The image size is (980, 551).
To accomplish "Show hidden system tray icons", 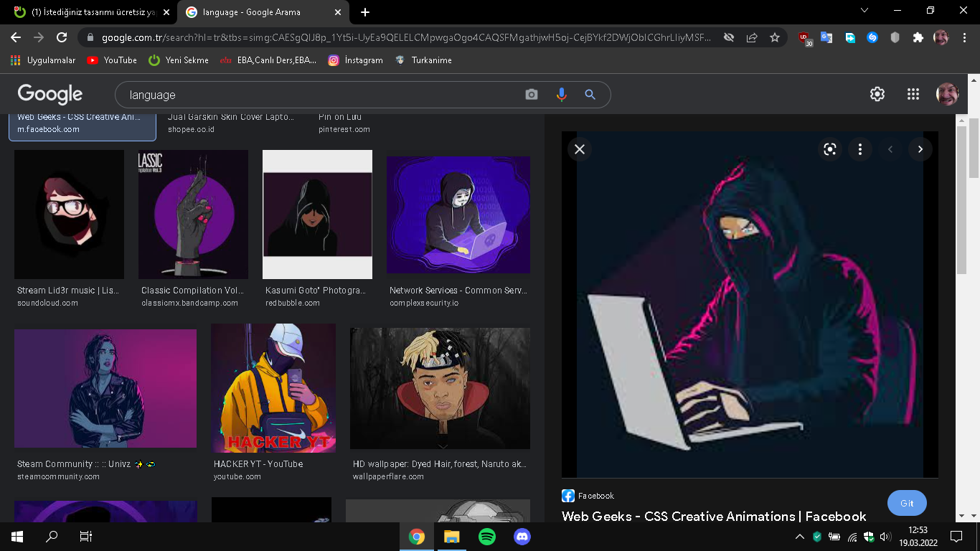I will point(800,537).
